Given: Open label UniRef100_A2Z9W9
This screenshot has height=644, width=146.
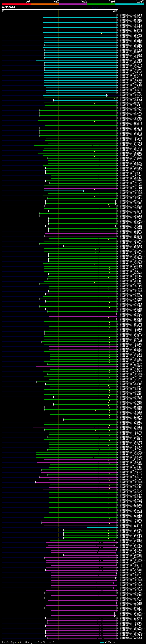Looking at the screenshot, I should (131, 196).
